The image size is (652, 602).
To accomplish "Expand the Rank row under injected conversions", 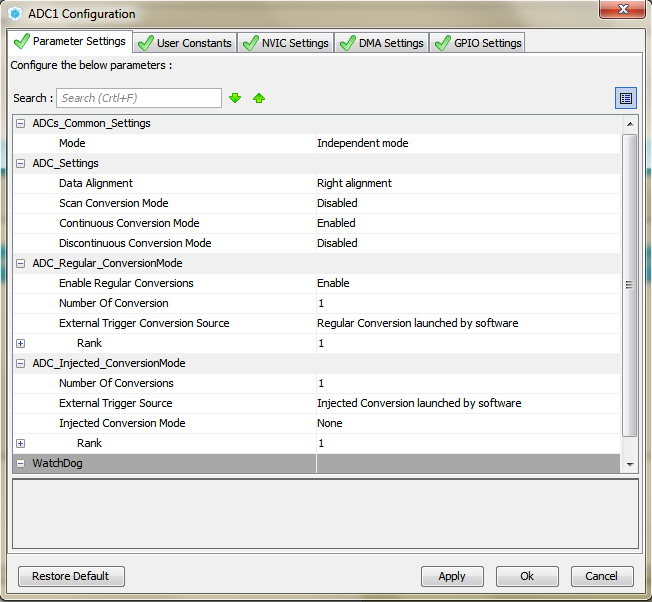I will pos(20,443).
